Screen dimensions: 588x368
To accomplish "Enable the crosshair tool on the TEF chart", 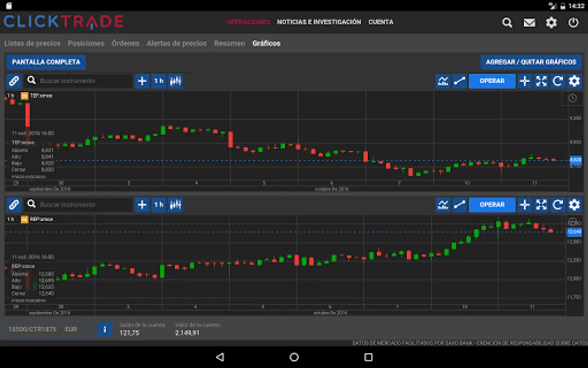I will click(525, 81).
